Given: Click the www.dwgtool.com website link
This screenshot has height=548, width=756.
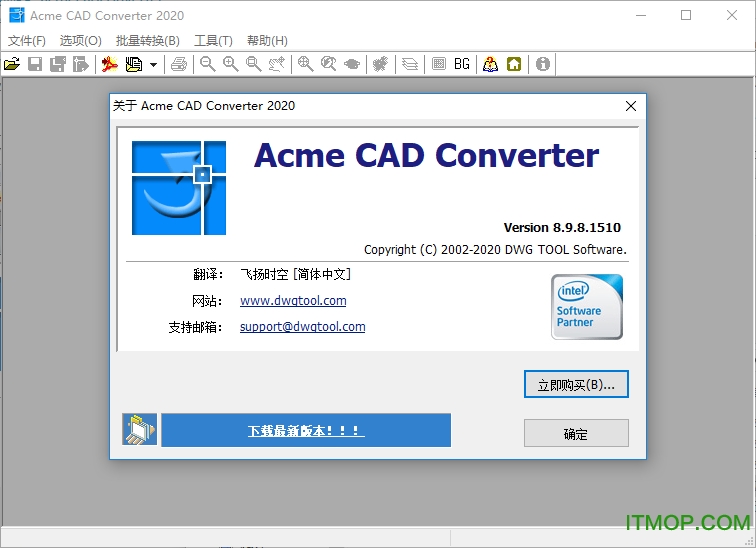Looking at the screenshot, I should pos(293,301).
